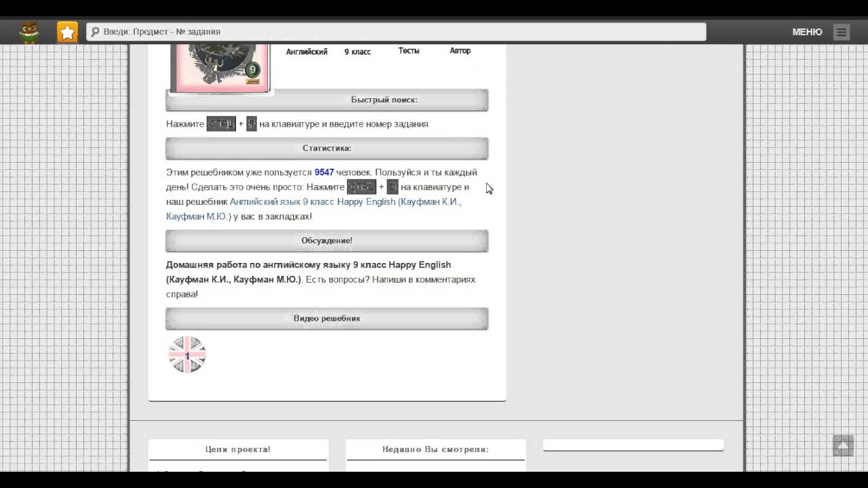Click the orange star favorites icon

click(67, 32)
